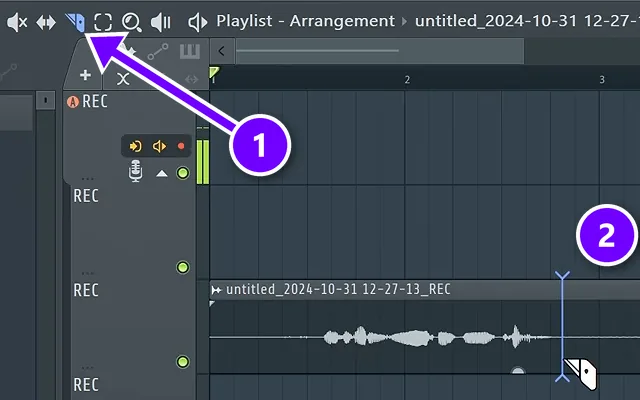Screen dimensions: 640x400
Task: Click the green playhead marker at bar 1
Action: click(214, 72)
